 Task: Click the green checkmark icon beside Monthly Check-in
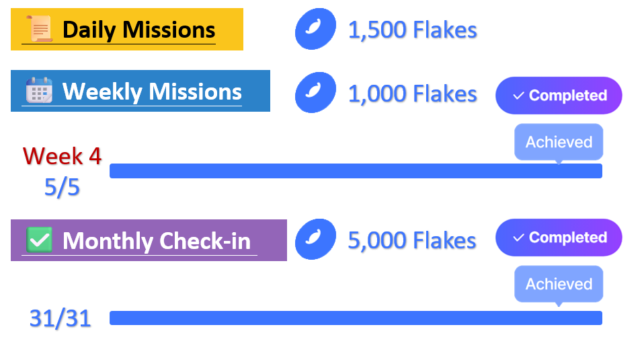click(x=39, y=240)
